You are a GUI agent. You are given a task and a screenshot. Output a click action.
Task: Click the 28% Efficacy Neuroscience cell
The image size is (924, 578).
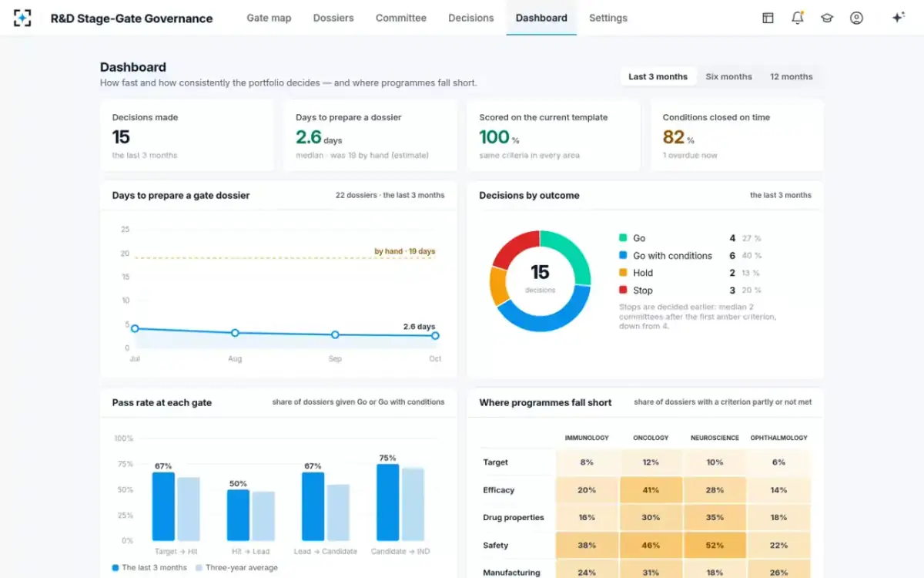pyautogui.click(x=715, y=490)
